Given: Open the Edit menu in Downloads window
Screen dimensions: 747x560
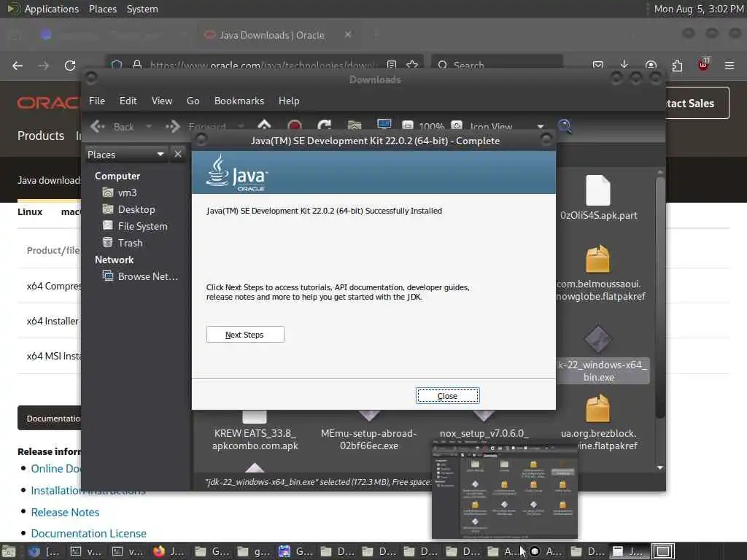Looking at the screenshot, I should 128,101.
